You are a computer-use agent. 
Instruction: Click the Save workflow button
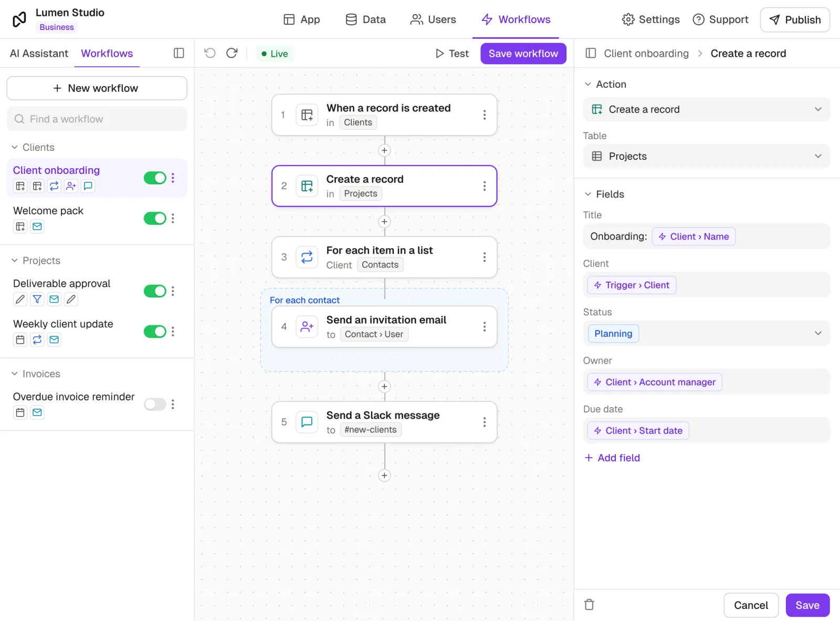pos(523,53)
